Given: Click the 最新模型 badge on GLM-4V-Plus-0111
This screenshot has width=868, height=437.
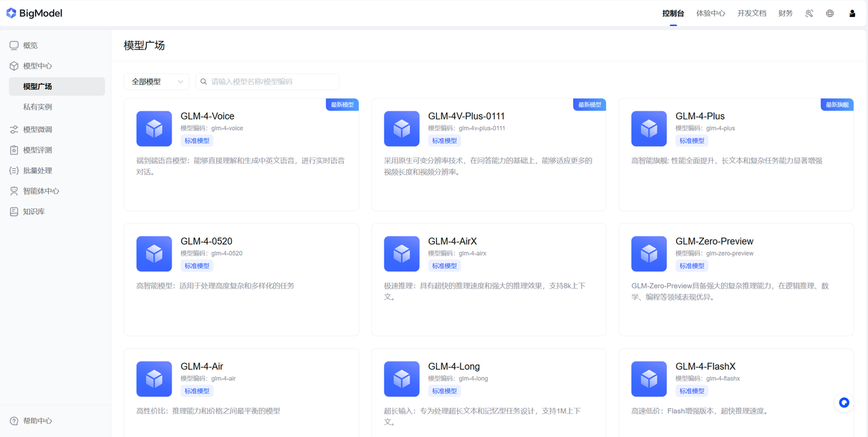Looking at the screenshot, I should click(x=590, y=104).
